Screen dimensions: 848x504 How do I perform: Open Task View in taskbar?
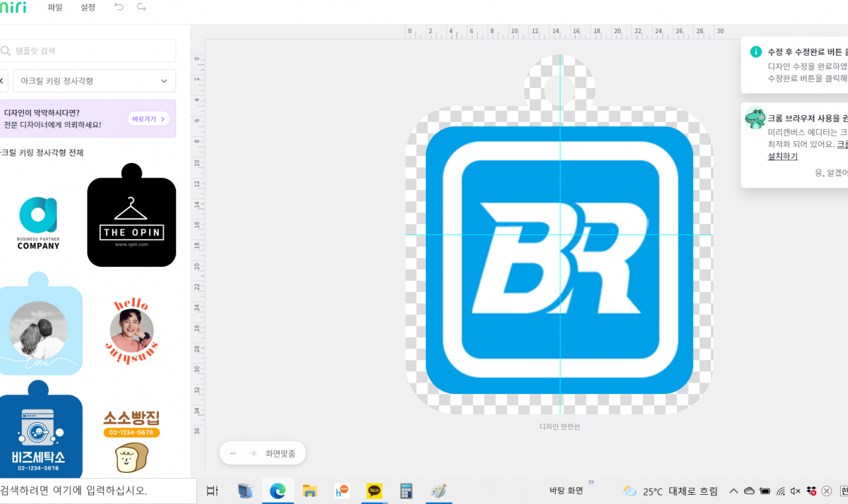point(213,491)
